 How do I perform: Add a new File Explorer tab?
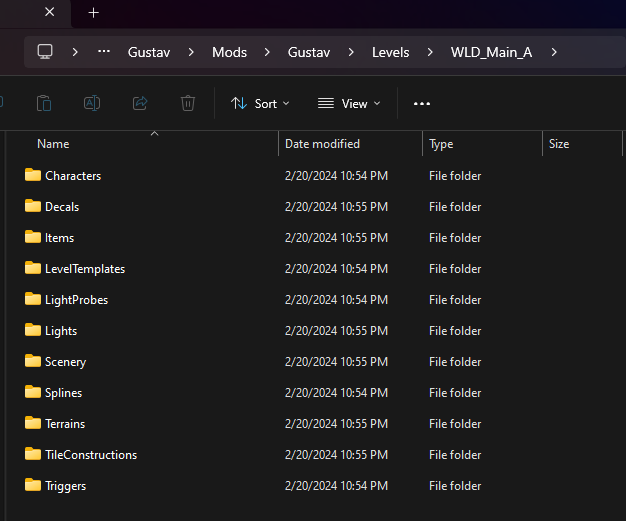[93, 13]
